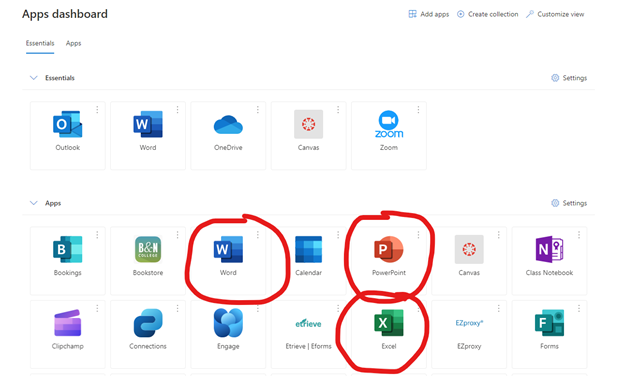Launch the Excel app

pos(389,335)
